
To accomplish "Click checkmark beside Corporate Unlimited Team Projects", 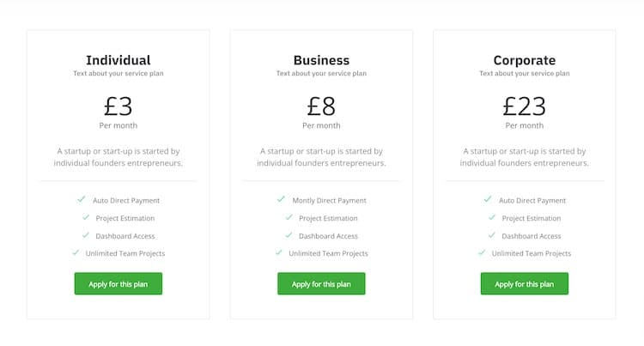I will 482,252.
